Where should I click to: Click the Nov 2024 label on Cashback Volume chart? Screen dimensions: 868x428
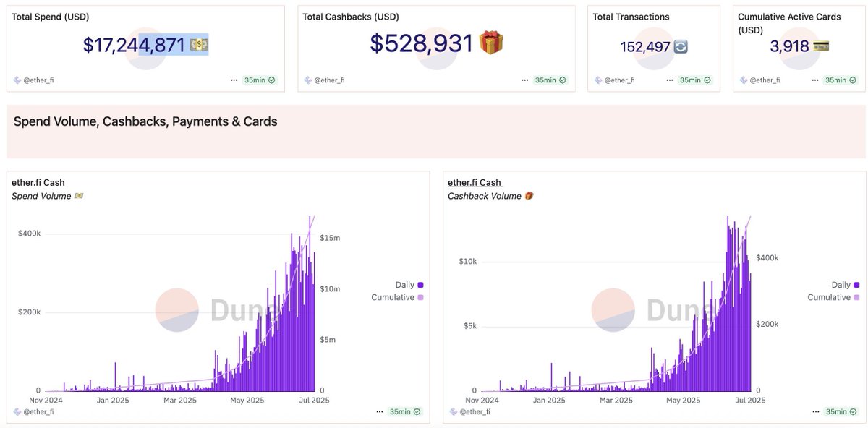(482, 400)
